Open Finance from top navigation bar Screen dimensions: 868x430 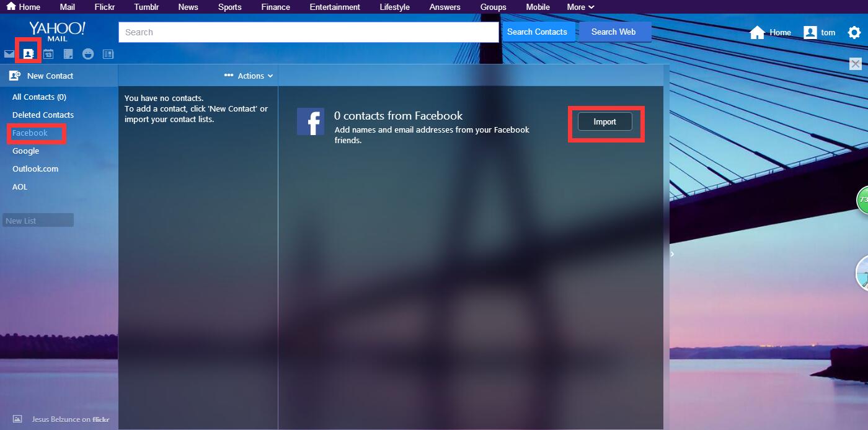pos(276,7)
